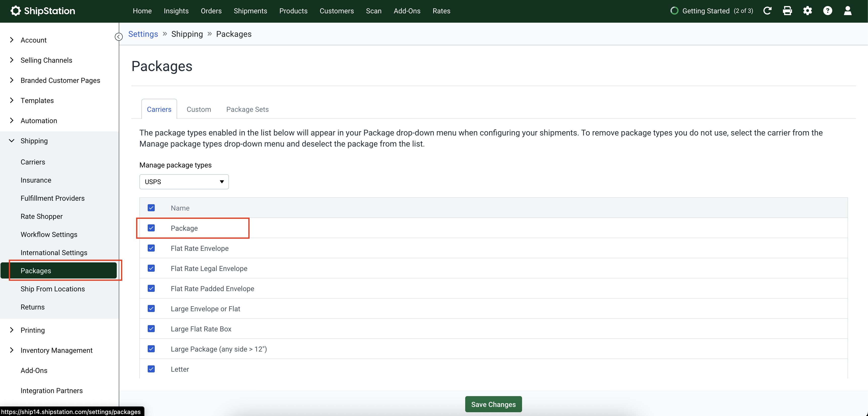Screen dimensions: 868x416
Task: Open the Orders menu
Action: pyautogui.click(x=211, y=11)
